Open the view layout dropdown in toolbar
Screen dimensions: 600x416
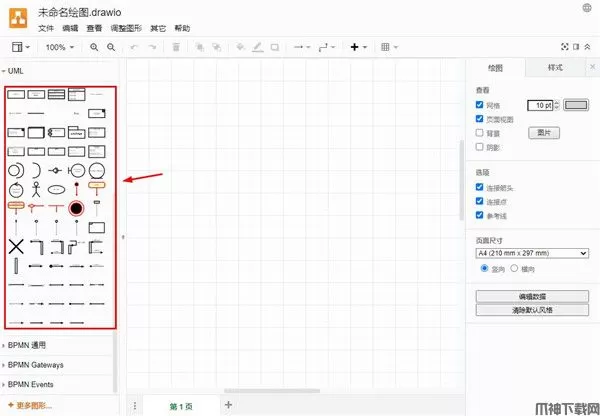21,47
